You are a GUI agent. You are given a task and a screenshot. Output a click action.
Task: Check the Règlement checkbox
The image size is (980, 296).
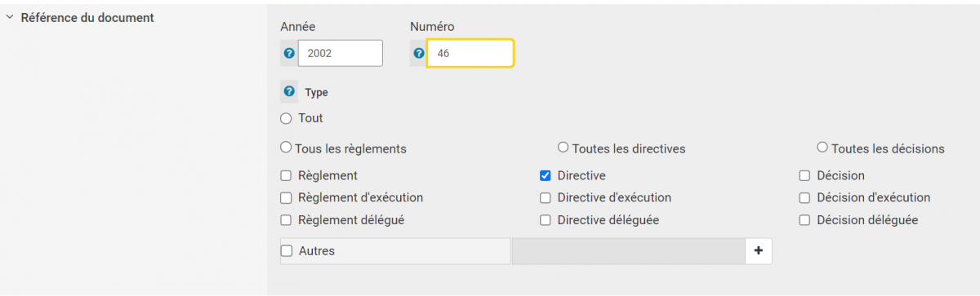pyautogui.click(x=286, y=175)
